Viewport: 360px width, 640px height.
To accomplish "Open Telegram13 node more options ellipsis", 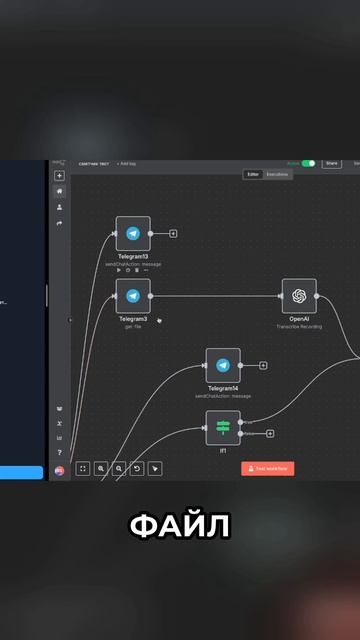I will click(146, 270).
